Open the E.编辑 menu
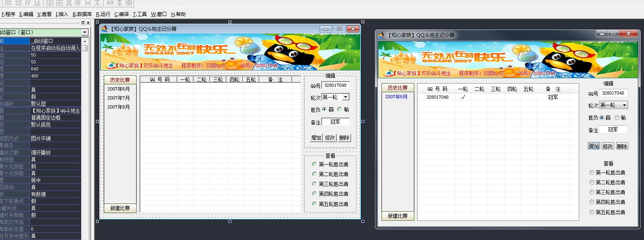Screen dimensions: 644x240 [x=26, y=14]
